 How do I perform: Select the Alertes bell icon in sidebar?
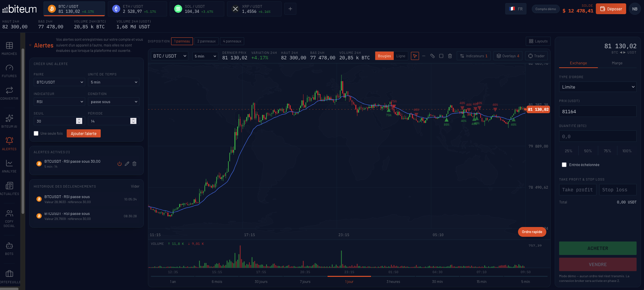click(x=9, y=140)
